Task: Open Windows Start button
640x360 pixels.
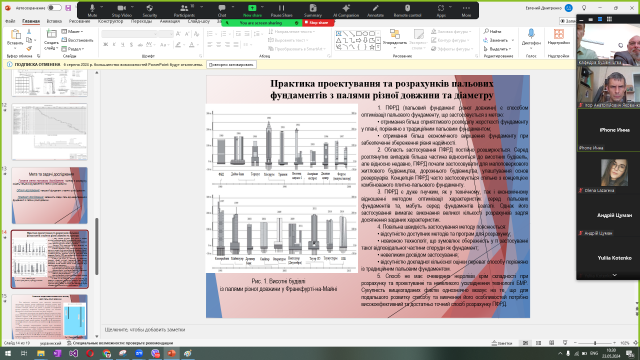Action: tap(7, 353)
